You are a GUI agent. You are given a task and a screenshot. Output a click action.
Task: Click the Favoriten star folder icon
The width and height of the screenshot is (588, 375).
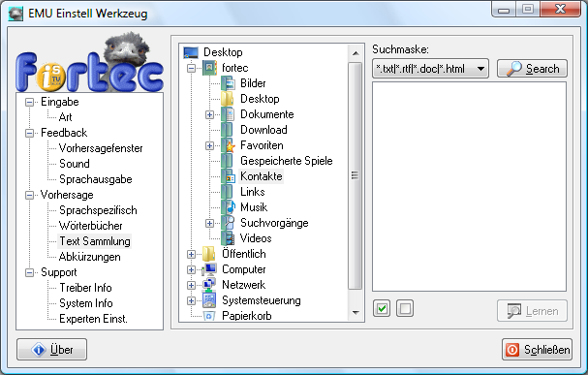[x=228, y=145]
